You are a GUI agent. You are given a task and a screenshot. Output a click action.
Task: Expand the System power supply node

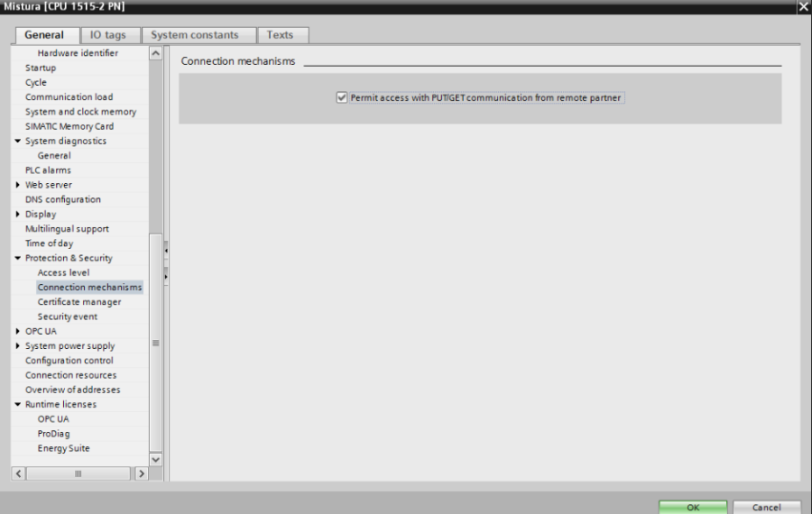(18, 346)
